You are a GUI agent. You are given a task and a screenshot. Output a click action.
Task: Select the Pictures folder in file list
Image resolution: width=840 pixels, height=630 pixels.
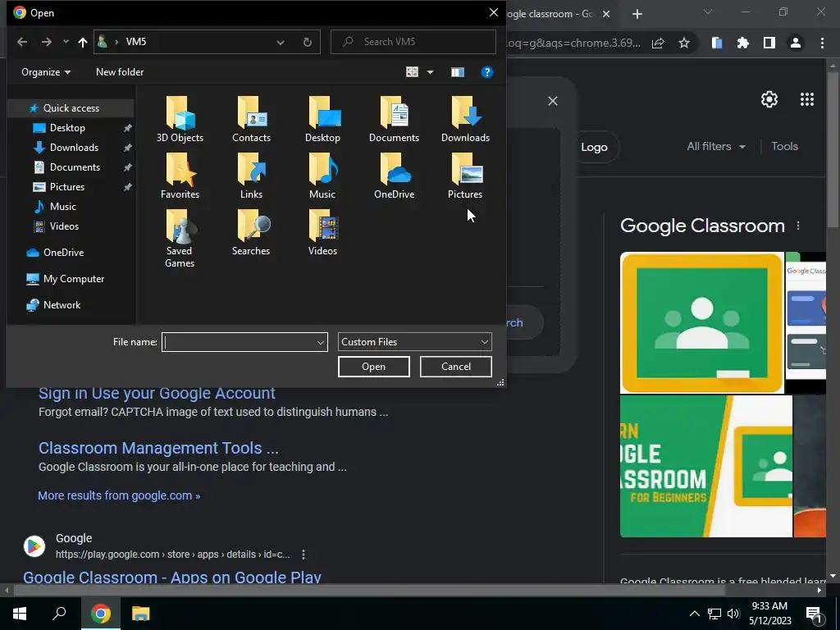click(x=465, y=176)
